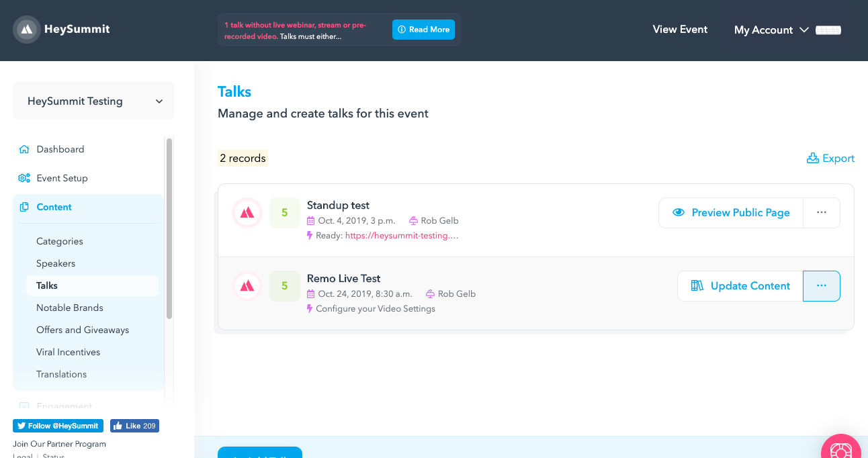Click the books icon in Update Content
Image resolution: width=868 pixels, height=458 pixels.
(x=697, y=286)
